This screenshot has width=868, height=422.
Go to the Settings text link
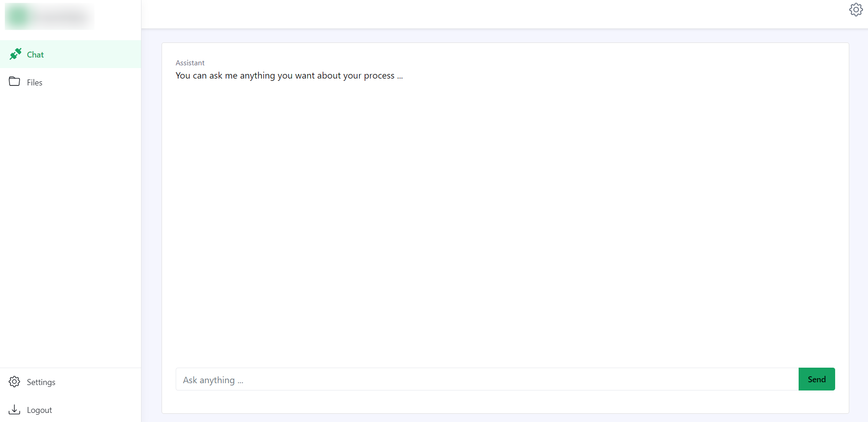[x=41, y=382]
